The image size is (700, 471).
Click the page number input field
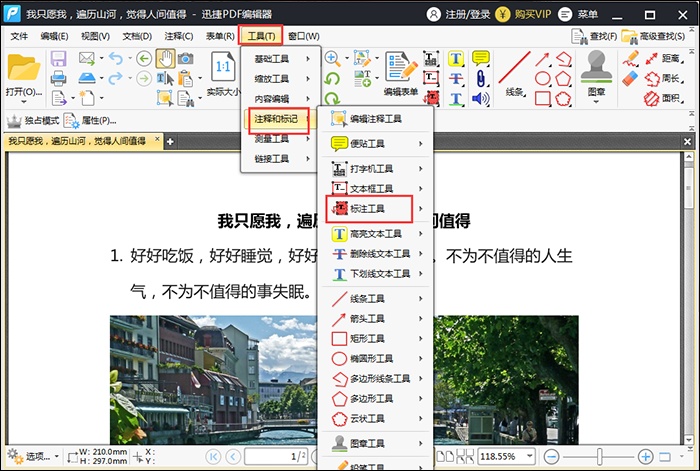[276, 456]
